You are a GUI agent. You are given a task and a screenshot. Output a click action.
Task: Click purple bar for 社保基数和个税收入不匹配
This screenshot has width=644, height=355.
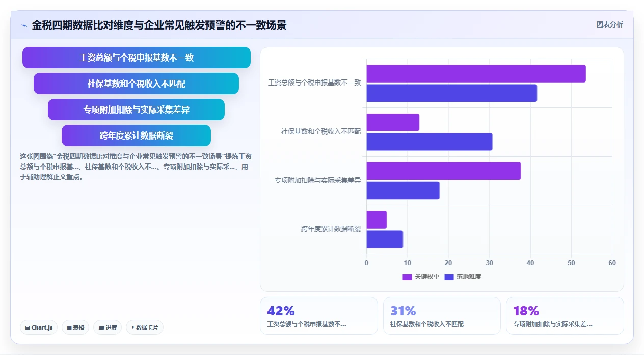point(393,122)
